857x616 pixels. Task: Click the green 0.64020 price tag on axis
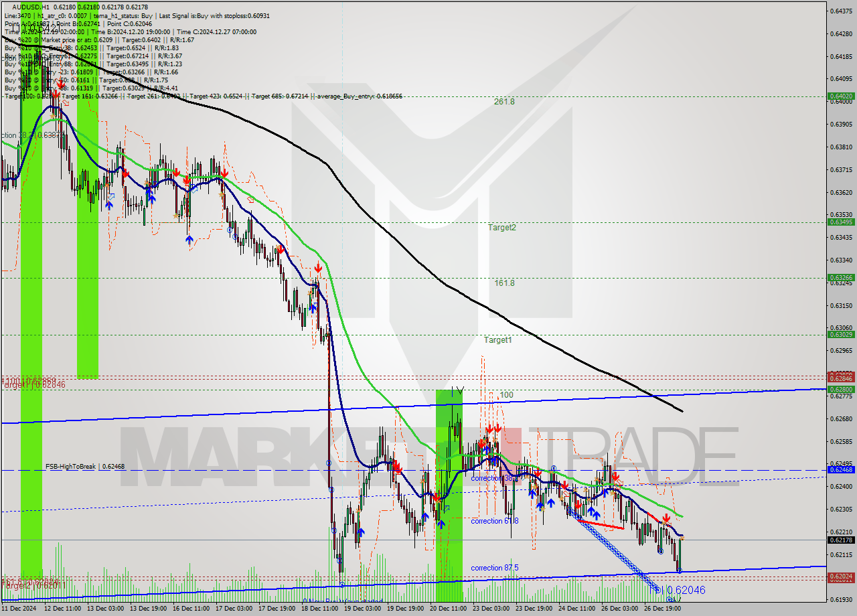click(841, 96)
